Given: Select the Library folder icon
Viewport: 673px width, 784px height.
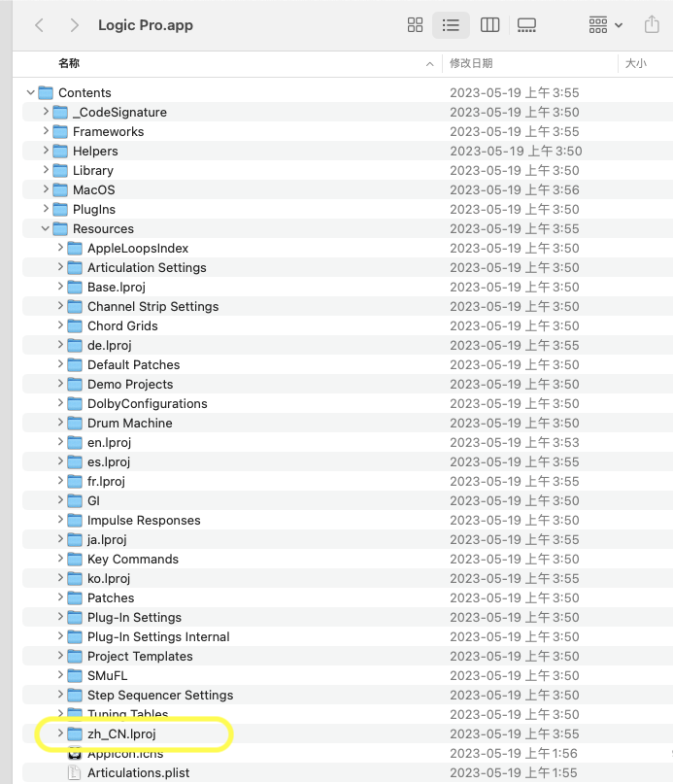Looking at the screenshot, I should point(60,171).
